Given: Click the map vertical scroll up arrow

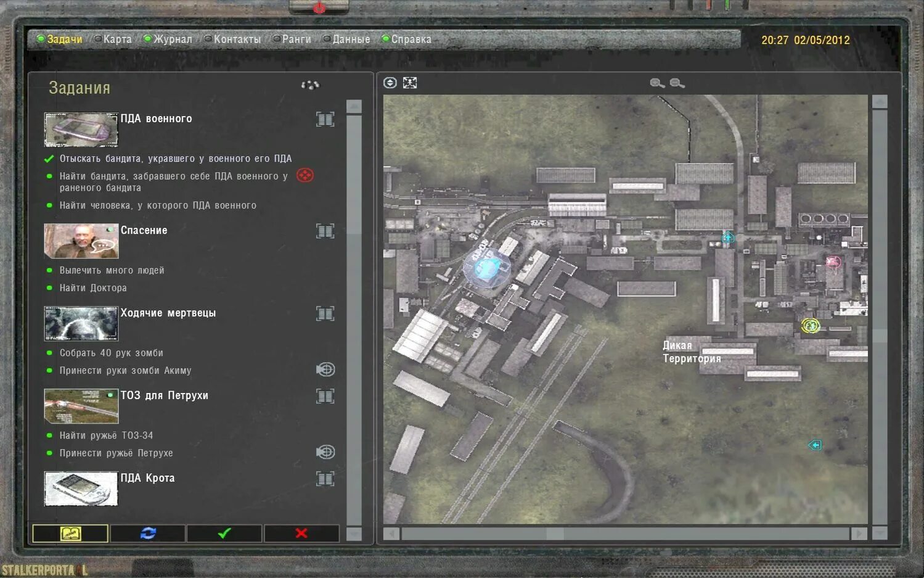Looking at the screenshot, I should click(880, 102).
